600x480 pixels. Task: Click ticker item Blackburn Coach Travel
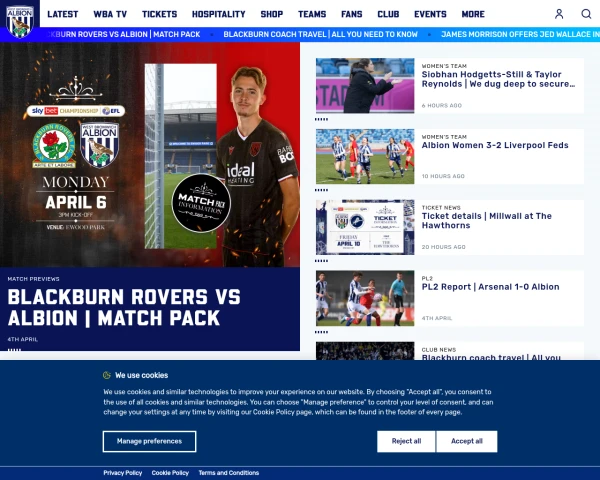[x=321, y=34]
